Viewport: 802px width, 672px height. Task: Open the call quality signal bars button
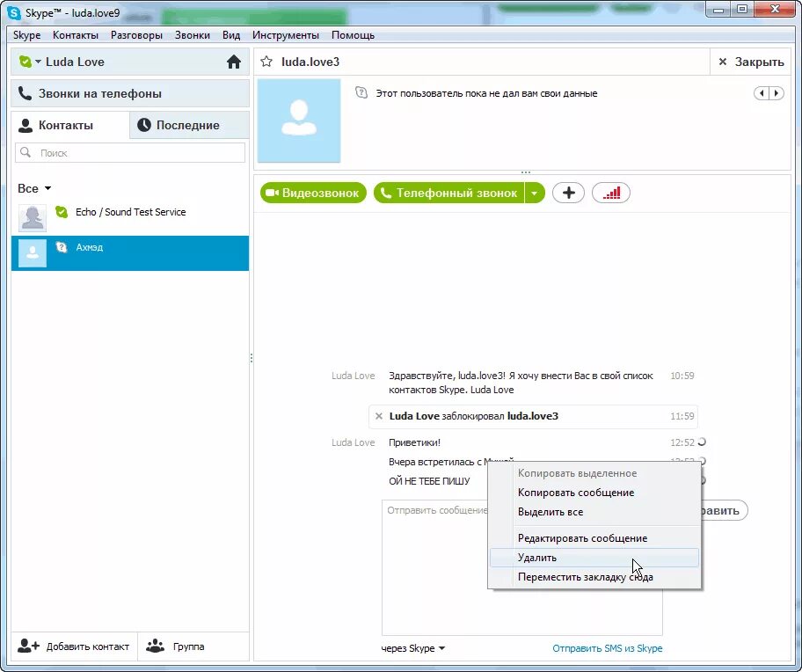610,193
